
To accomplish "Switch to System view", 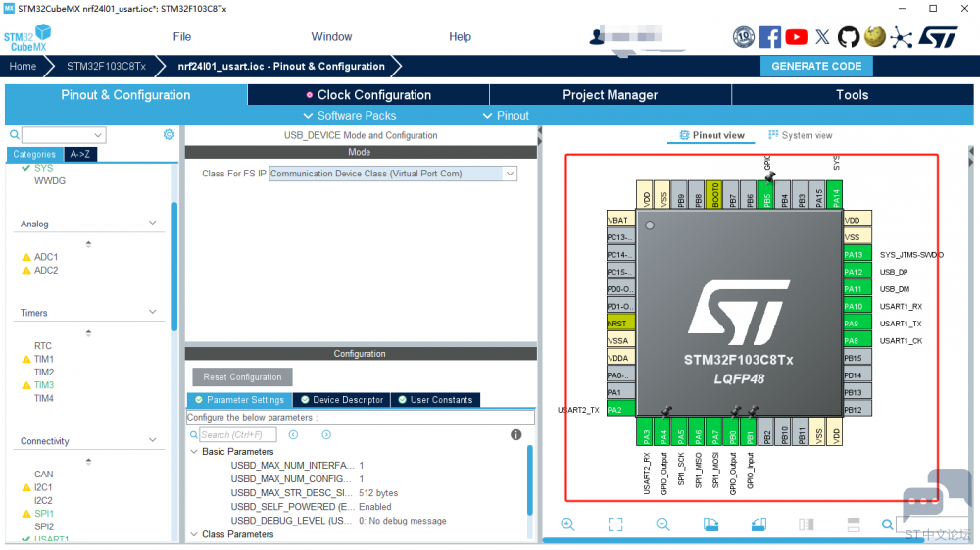I will pyautogui.click(x=801, y=135).
